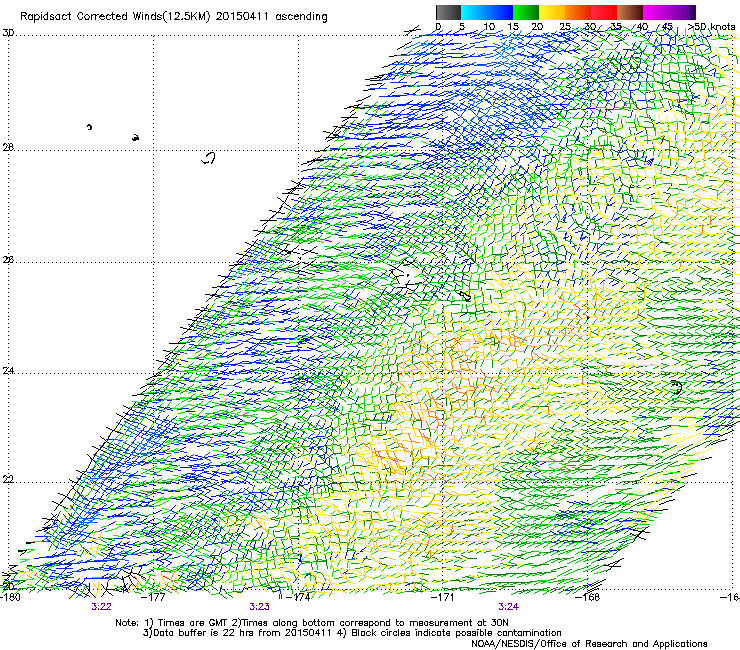This screenshot has height=650, width=740.
Task: Click the longitude label '-168'
Action: (x=589, y=597)
